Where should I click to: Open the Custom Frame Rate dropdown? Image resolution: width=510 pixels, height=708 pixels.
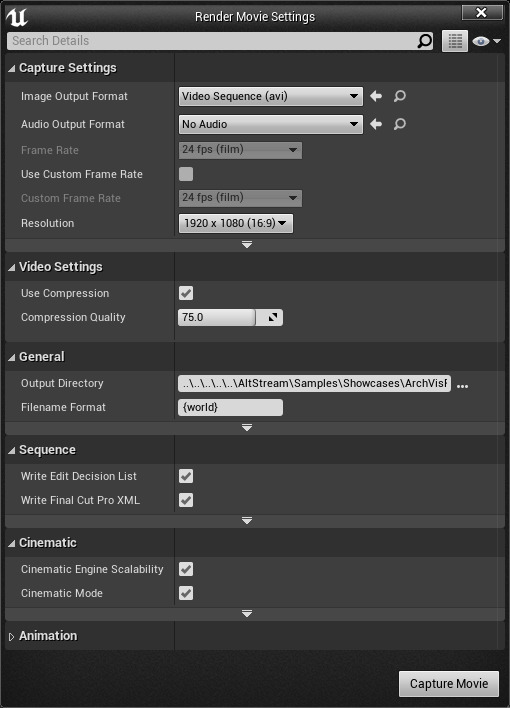pyautogui.click(x=240, y=198)
